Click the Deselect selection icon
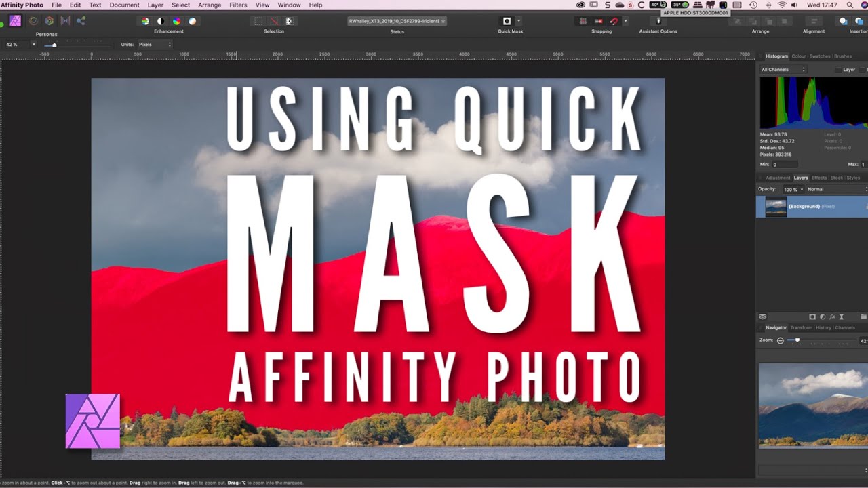Image resolution: width=868 pixels, height=488 pixels. (x=274, y=21)
